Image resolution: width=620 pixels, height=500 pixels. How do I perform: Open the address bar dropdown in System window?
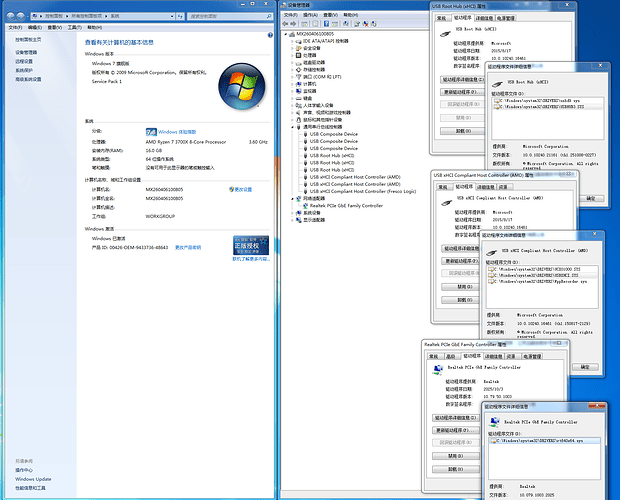(172, 16)
